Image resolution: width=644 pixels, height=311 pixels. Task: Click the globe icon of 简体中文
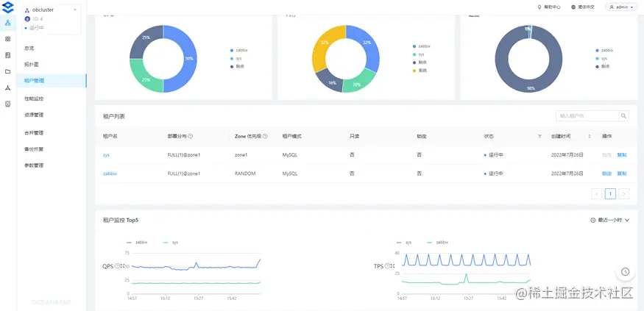pos(573,7)
